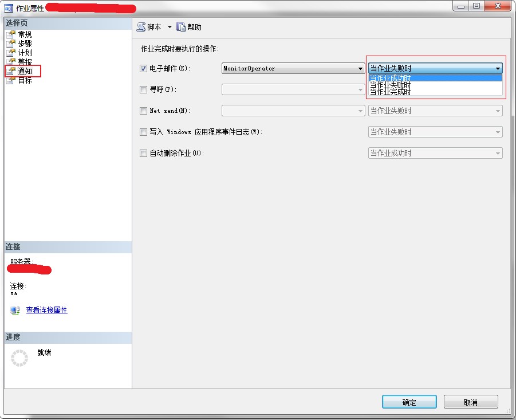Click the 帮助 toolbar button
516x420 pixels.
[189, 27]
